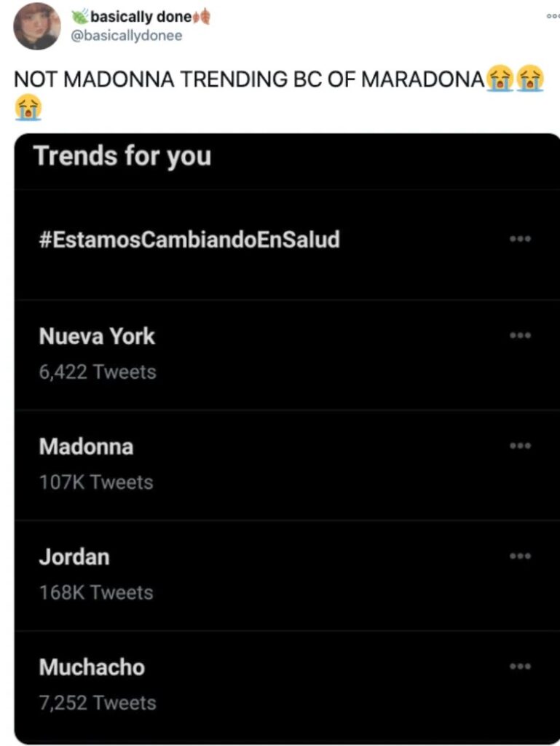
Task: Open more options for Madonna trend
Action: [520, 446]
